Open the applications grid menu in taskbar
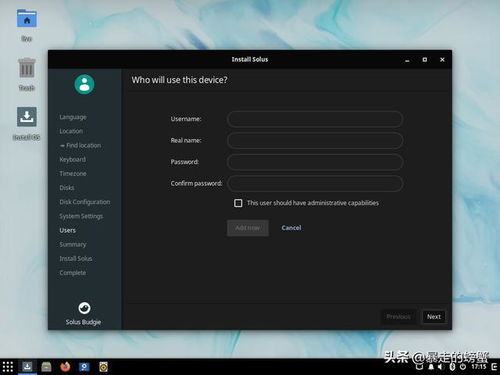This screenshot has height=375, width=500. pyautogui.click(x=8, y=367)
